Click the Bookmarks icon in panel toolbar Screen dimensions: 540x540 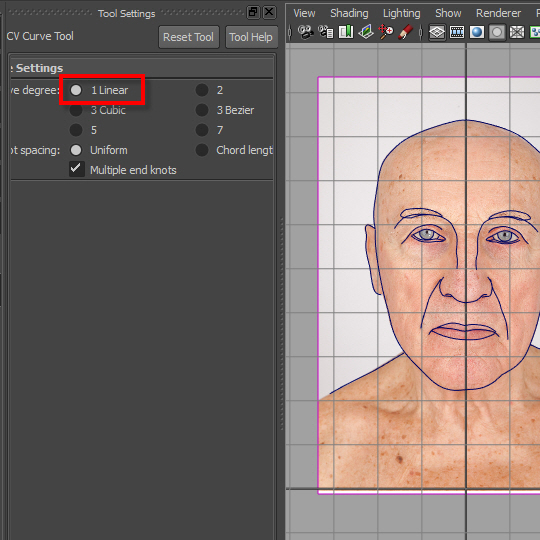346,32
